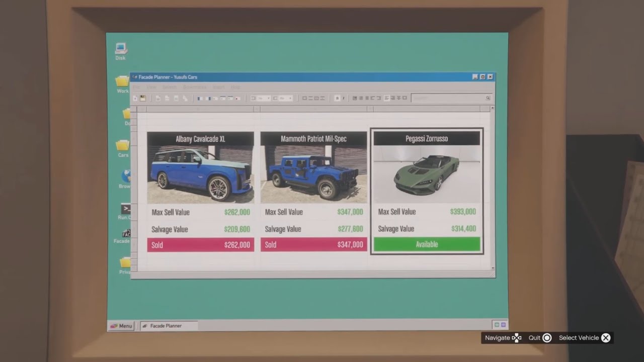Click Max Sell Value $347,000
Screen dimensions: 644x362
[313, 212]
